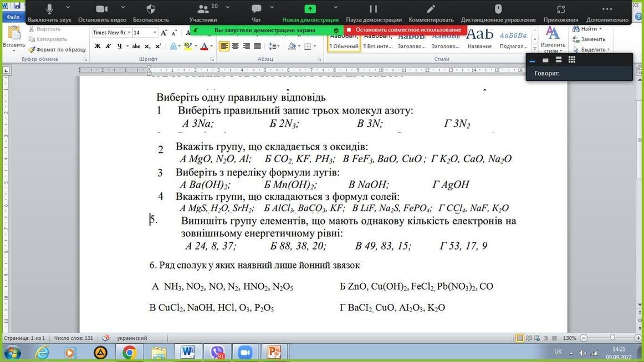Expand participants options arrow
Image resolution: width=644 pixels, height=362 pixels.
tap(228, 7)
